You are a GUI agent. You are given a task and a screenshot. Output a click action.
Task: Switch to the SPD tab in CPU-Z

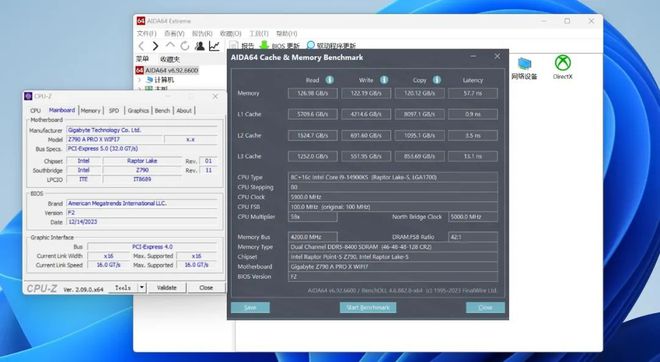click(x=114, y=111)
